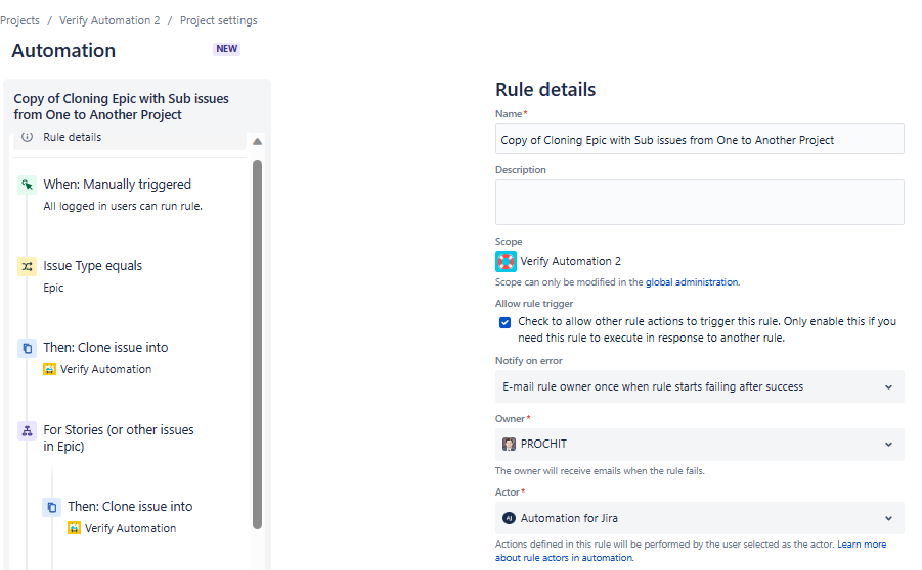Click the Issue Type condition shuffle icon
The height and width of the screenshot is (570, 922).
click(27, 266)
